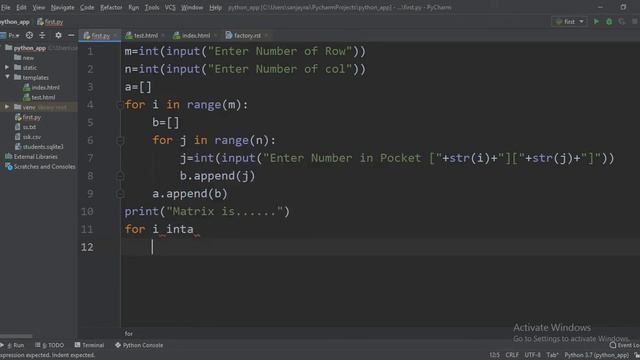Click first.py file icon in navigation bar
The height and width of the screenshot is (360, 640).
point(40,22)
